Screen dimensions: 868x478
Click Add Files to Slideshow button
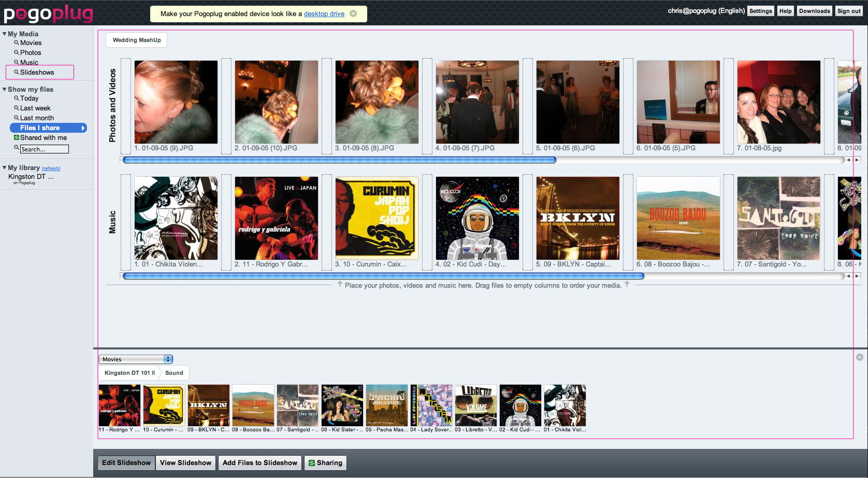click(x=260, y=463)
